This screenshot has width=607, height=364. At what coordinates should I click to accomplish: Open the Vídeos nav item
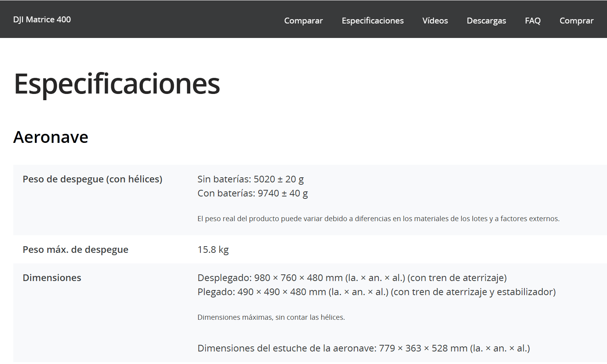click(435, 21)
